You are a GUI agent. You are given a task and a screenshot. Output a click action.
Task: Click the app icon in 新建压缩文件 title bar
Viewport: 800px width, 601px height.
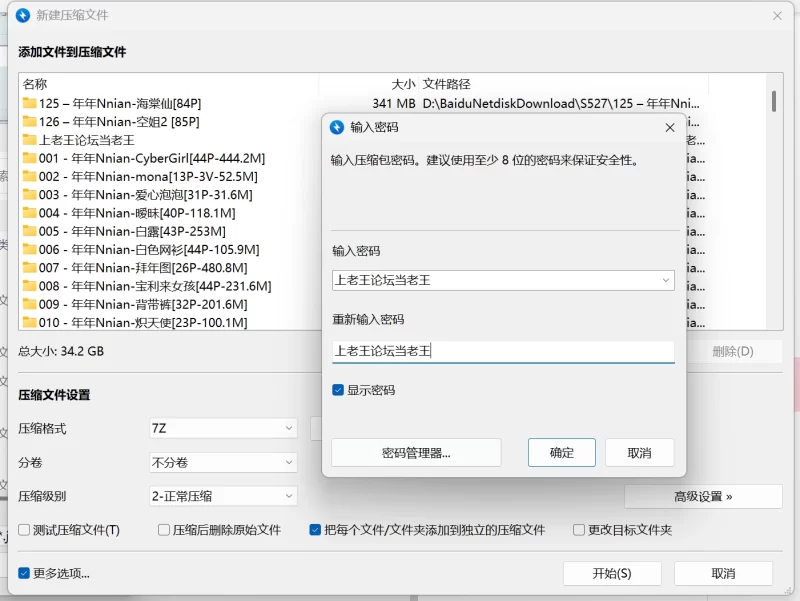coord(22,15)
